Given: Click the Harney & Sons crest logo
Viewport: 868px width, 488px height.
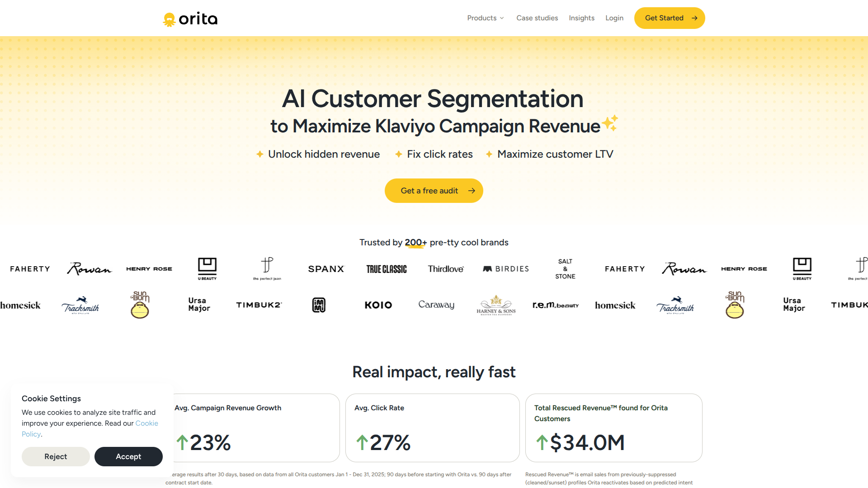Looking at the screenshot, I should (x=495, y=303).
